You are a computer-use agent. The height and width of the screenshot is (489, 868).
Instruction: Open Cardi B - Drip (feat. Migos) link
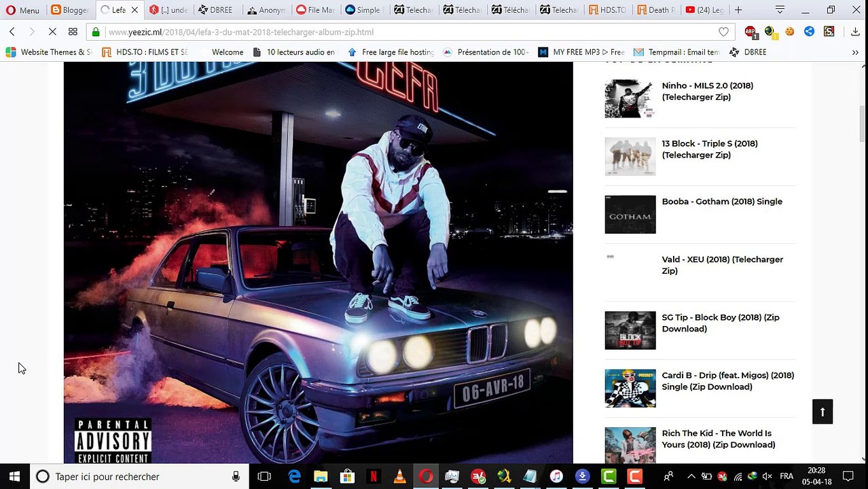click(x=727, y=380)
